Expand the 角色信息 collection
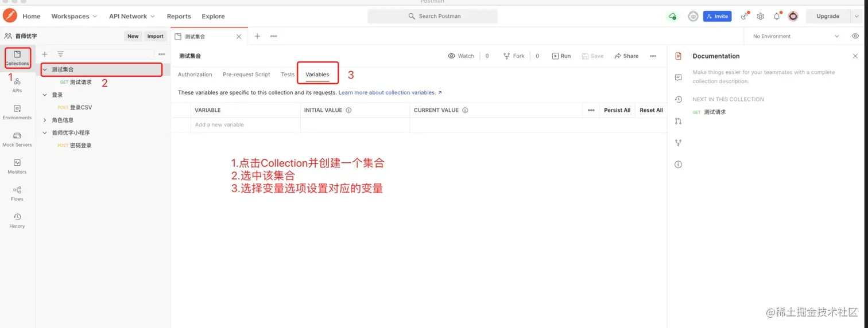The image size is (868, 328). (x=45, y=120)
